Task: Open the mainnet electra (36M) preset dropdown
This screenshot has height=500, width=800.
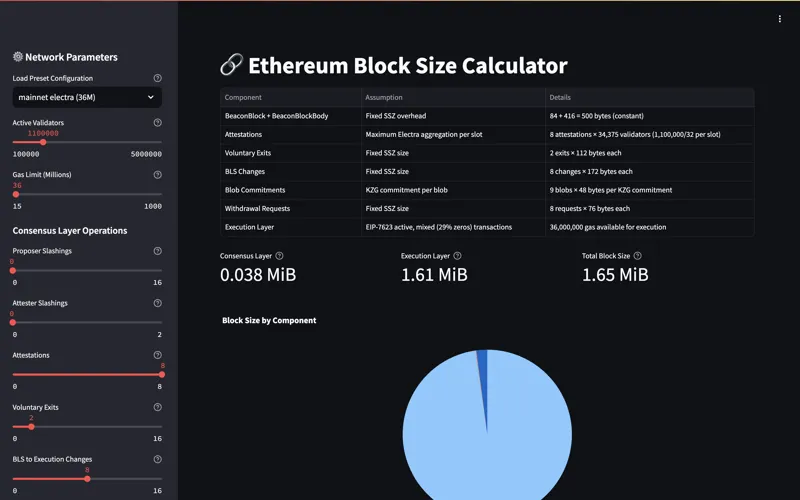Action: [87, 97]
